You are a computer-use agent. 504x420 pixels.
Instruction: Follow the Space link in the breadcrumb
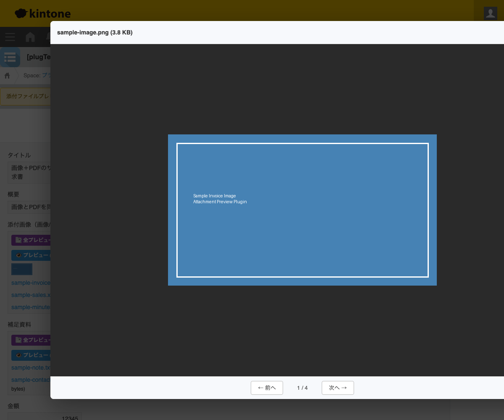[x=46, y=76]
